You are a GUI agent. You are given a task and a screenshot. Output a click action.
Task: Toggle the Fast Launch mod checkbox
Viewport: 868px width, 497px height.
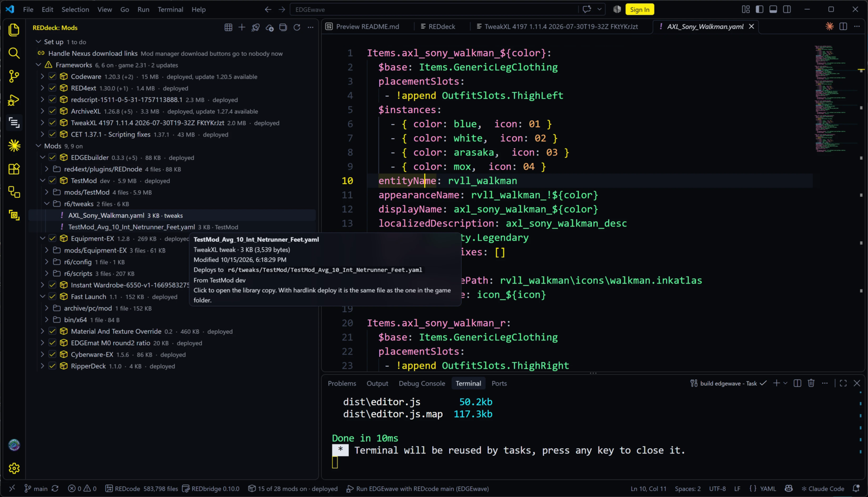(53, 296)
